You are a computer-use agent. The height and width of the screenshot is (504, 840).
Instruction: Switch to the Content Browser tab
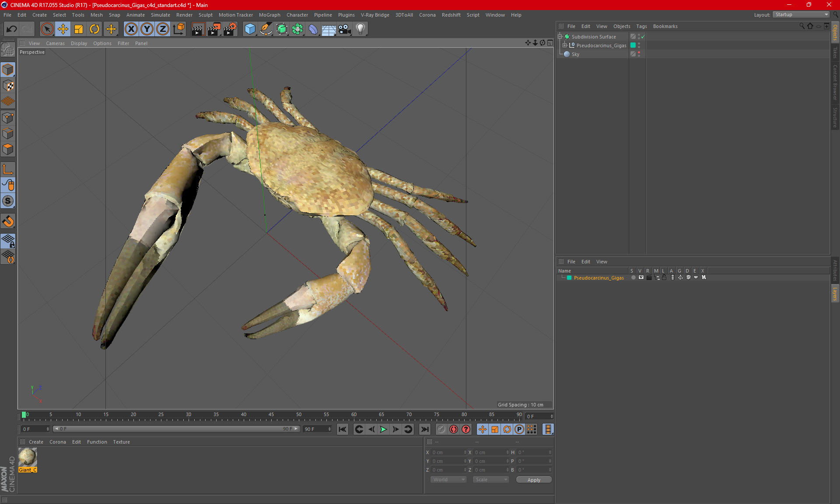coord(835,83)
